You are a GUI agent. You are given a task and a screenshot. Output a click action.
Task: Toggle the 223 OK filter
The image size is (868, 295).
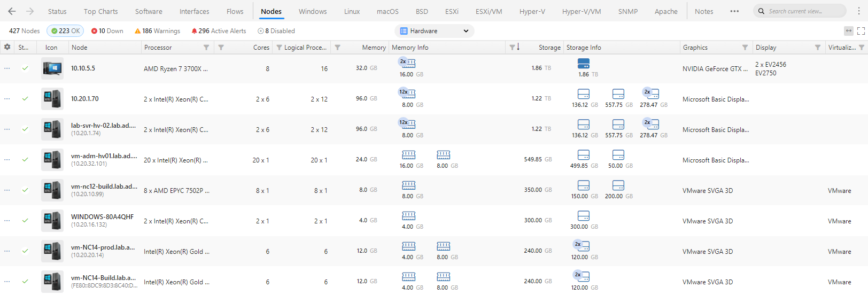(x=65, y=31)
